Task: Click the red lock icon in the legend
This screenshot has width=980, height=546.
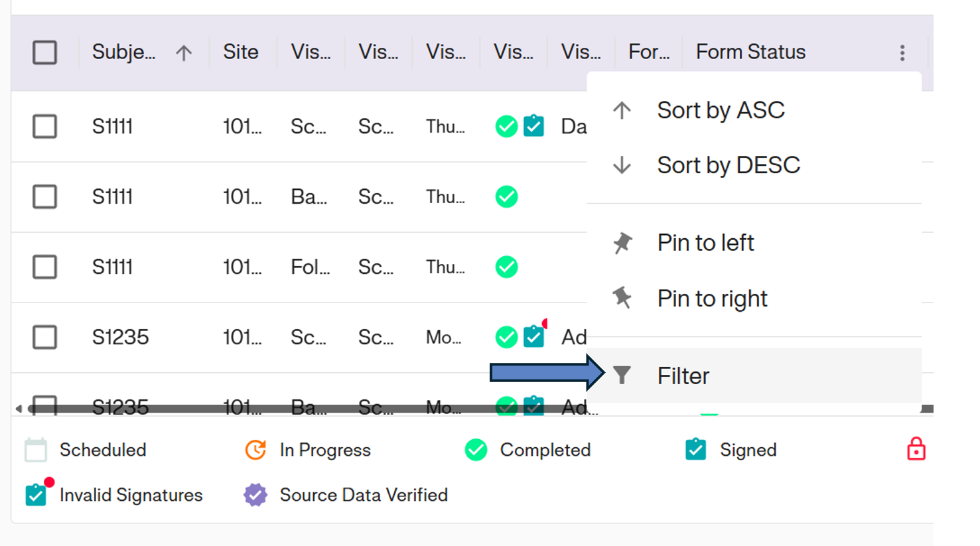Action: coord(916,450)
